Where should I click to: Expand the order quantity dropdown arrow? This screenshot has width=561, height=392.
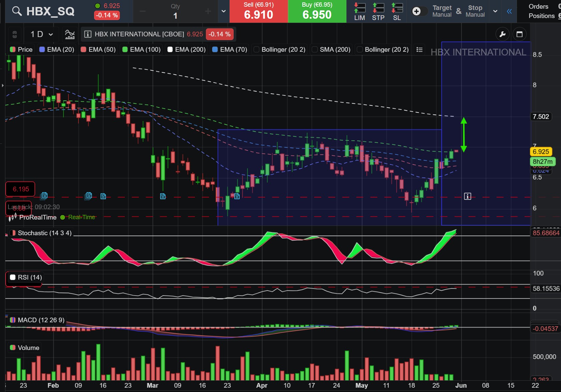[x=223, y=11]
